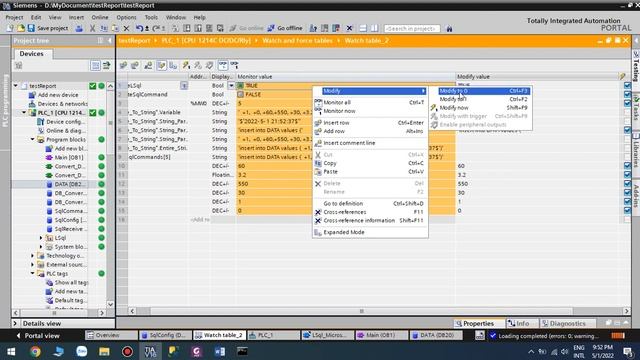Click the New project icon
Image resolution: width=640 pixels, height=360 pixels.
tap(10, 28)
